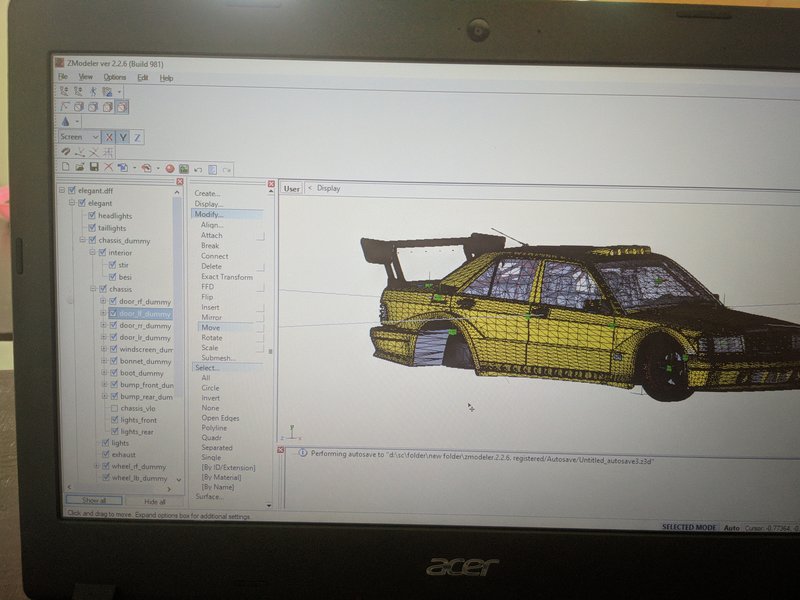Click the Auto status bar indicator
This screenshot has height=600, width=800.
coord(731,528)
